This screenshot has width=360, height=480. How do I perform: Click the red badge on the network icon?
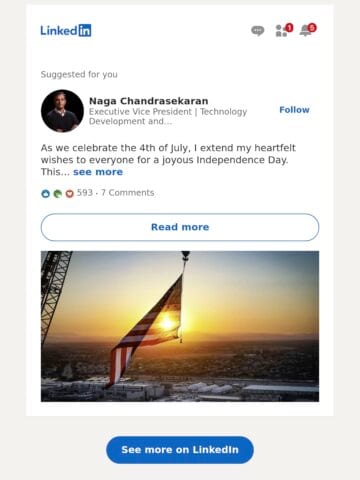coord(289,28)
